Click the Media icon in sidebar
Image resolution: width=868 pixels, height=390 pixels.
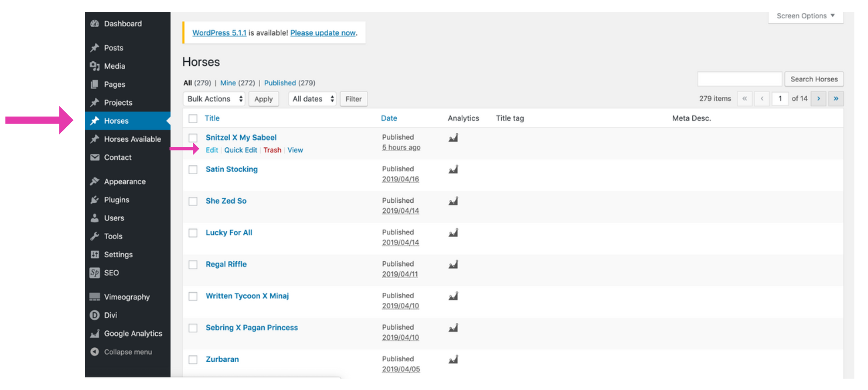[x=94, y=66]
